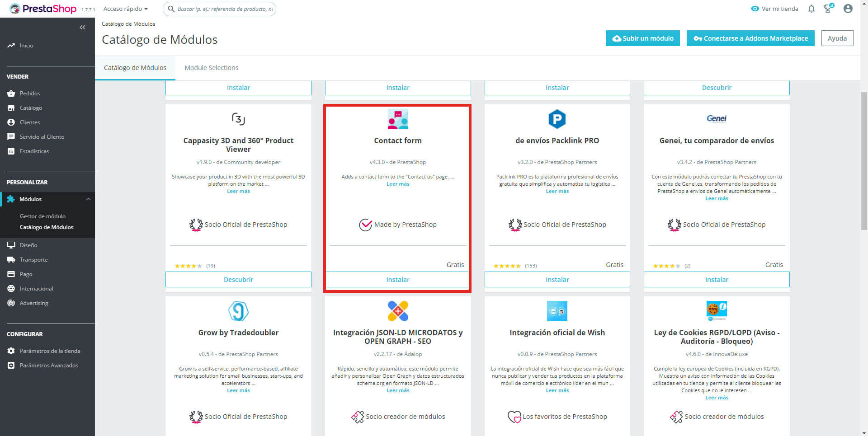The width and height of the screenshot is (868, 436).
Task: Click the v4.3.0 - de PrestaShop text
Action: pos(398,162)
